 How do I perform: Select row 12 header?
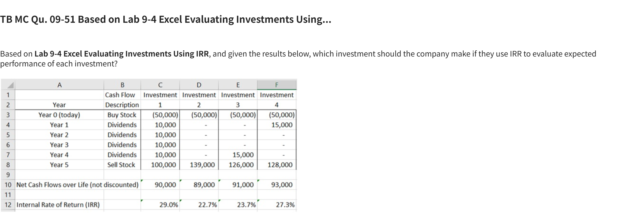tap(8, 205)
